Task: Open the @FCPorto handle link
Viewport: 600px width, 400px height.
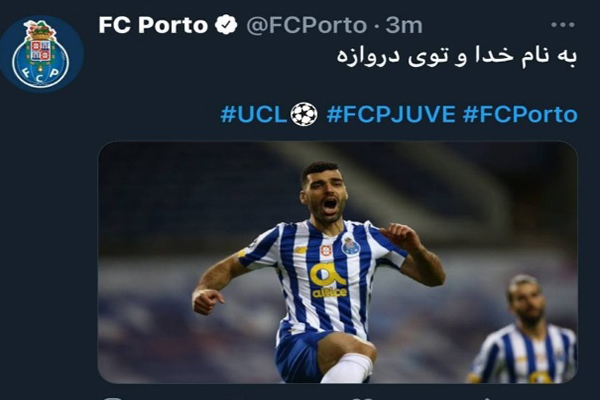Action: 307,26
